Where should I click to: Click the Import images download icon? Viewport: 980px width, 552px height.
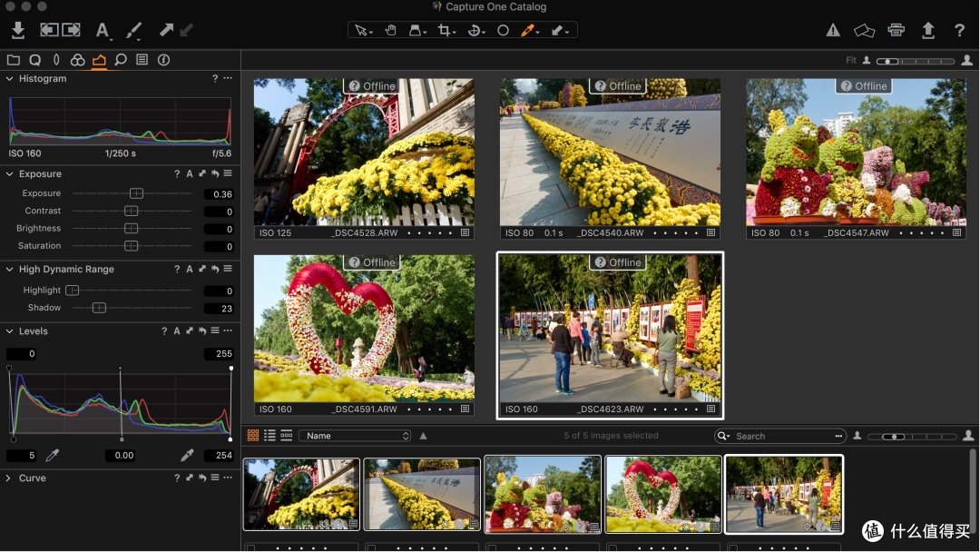pos(18,30)
